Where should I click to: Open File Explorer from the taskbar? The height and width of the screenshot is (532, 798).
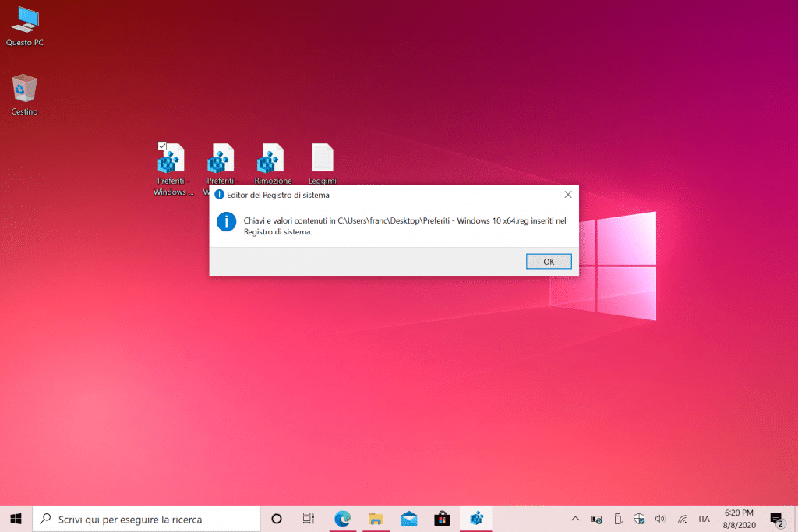(376, 519)
